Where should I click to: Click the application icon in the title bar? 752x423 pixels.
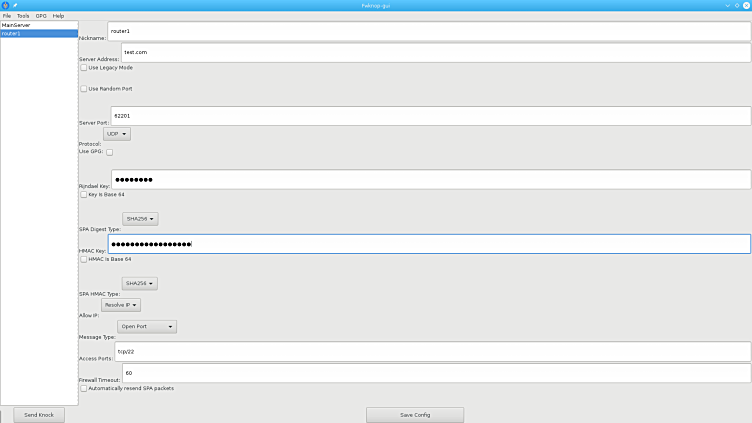coord(5,5)
